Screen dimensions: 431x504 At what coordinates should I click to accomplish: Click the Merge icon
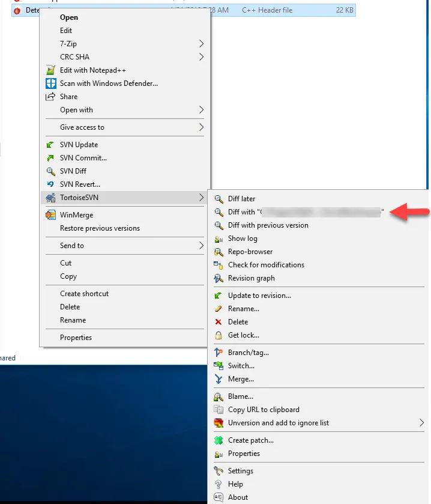(x=219, y=379)
